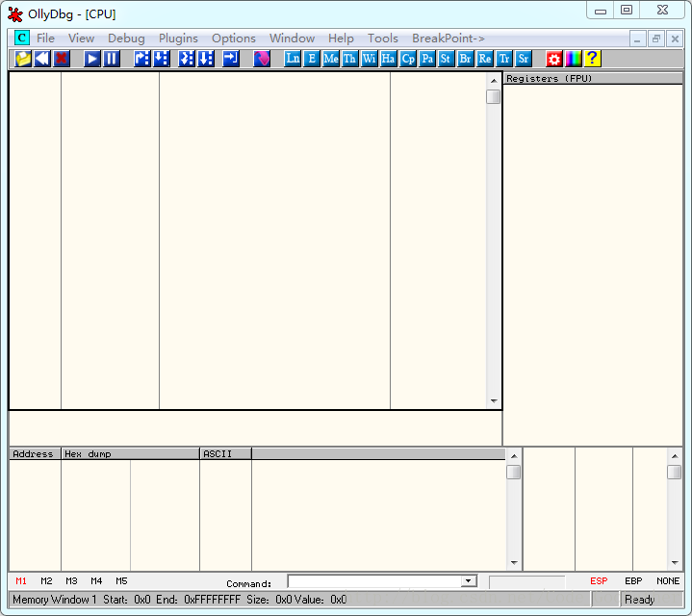Viewport: 692px width, 616px height.
Task: Open the File menu
Action: pyautogui.click(x=45, y=38)
